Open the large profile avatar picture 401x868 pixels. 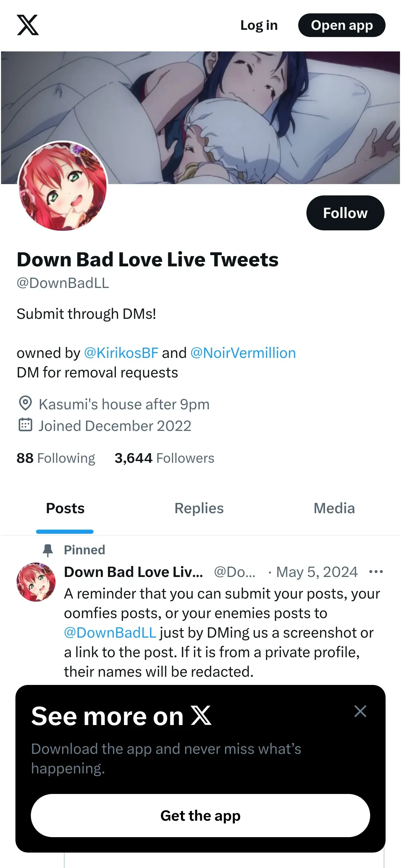(63, 186)
